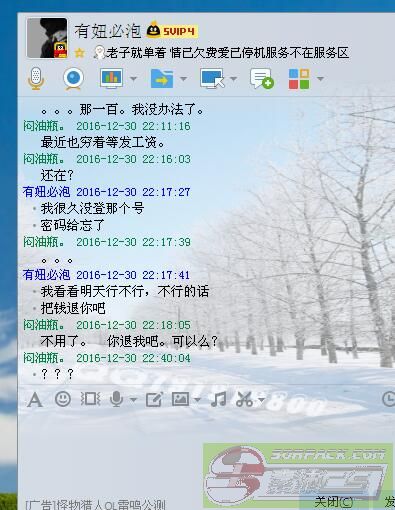Click the SVIP4 membership badge
The height and width of the screenshot is (510, 395).
(179, 31)
